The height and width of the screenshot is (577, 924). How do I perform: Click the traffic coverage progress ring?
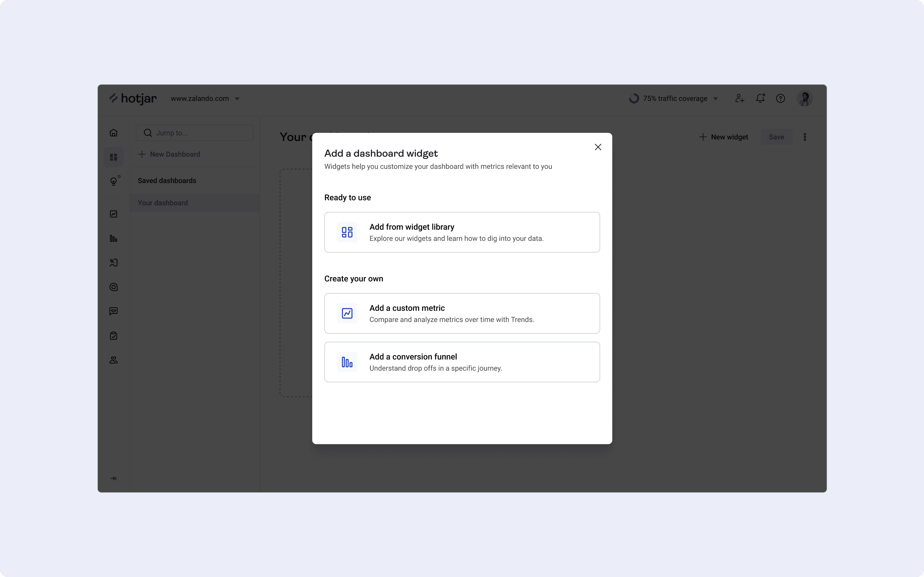[x=634, y=98]
